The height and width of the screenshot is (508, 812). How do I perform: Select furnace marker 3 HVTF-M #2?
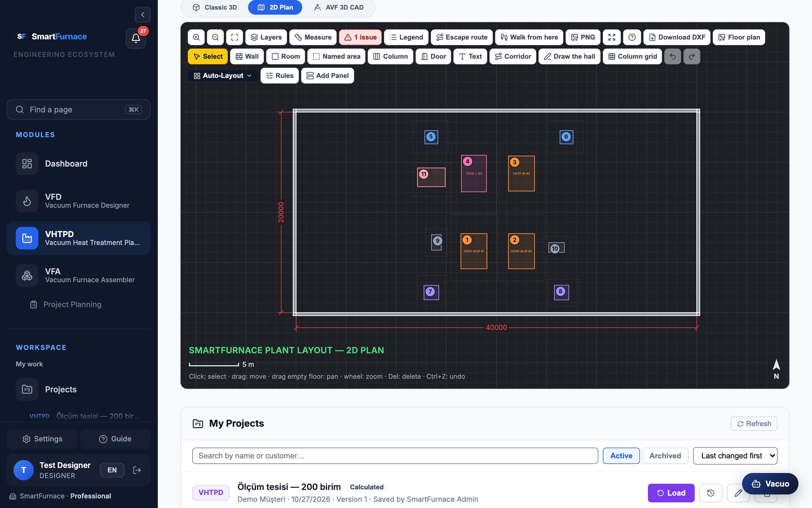(521, 173)
